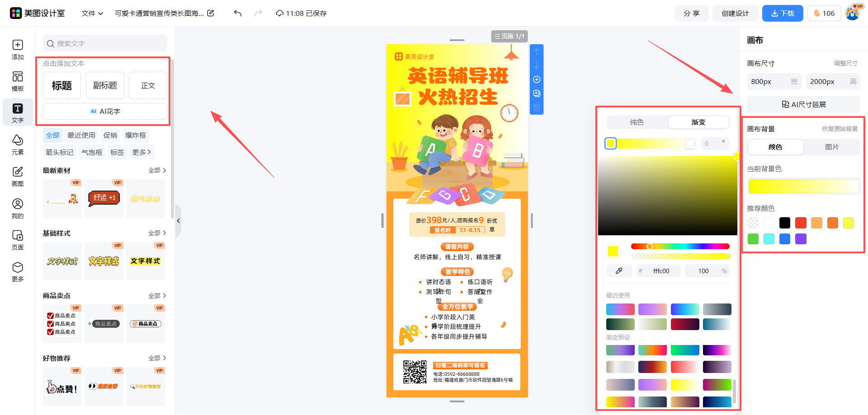The height and width of the screenshot is (415, 868).
Task: Click the 下载 download button
Action: click(783, 13)
